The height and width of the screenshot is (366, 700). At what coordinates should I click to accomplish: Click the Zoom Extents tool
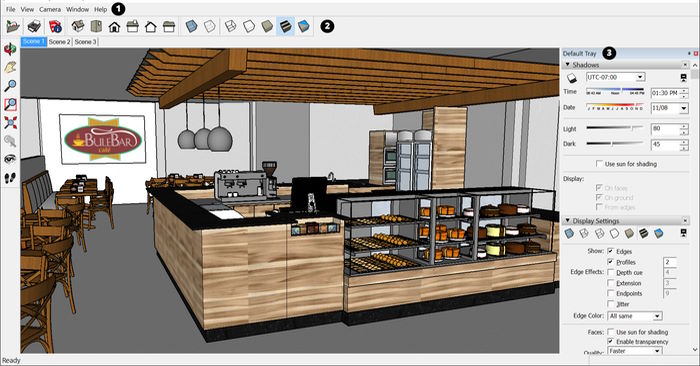coord(10,122)
